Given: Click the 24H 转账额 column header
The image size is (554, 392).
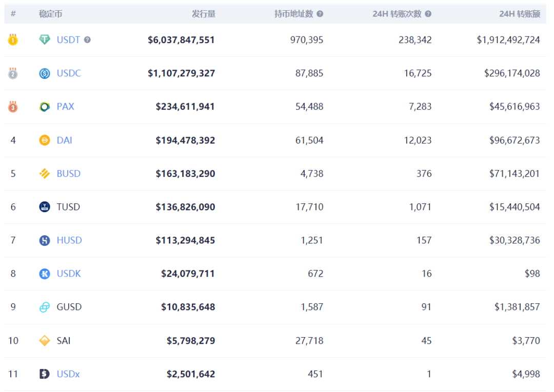Looking at the screenshot, I should point(519,14).
